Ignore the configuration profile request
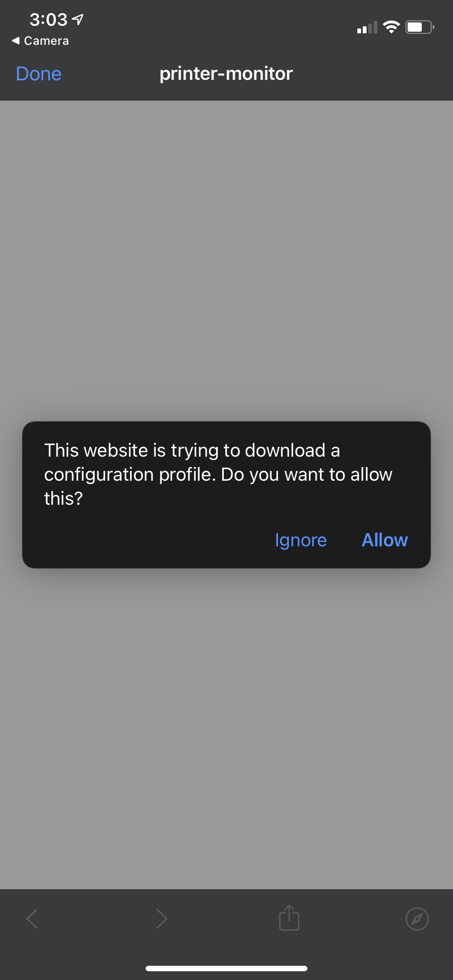The width and height of the screenshot is (453, 980). [x=300, y=540]
